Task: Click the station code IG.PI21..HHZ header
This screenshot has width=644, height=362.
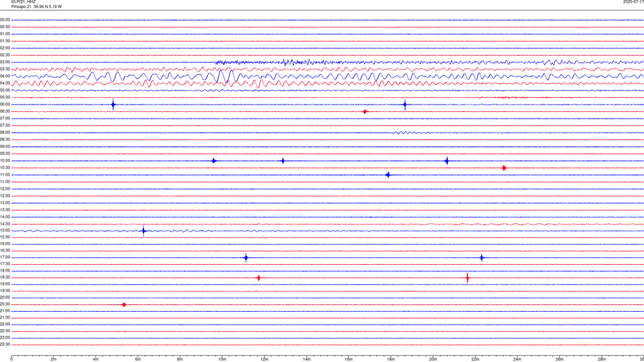Action: click(23, 2)
